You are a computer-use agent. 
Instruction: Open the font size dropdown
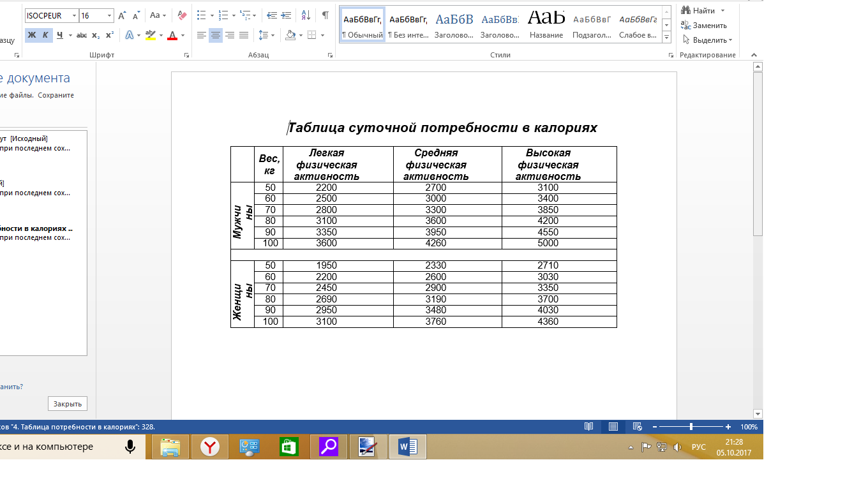click(x=109, y=15)
